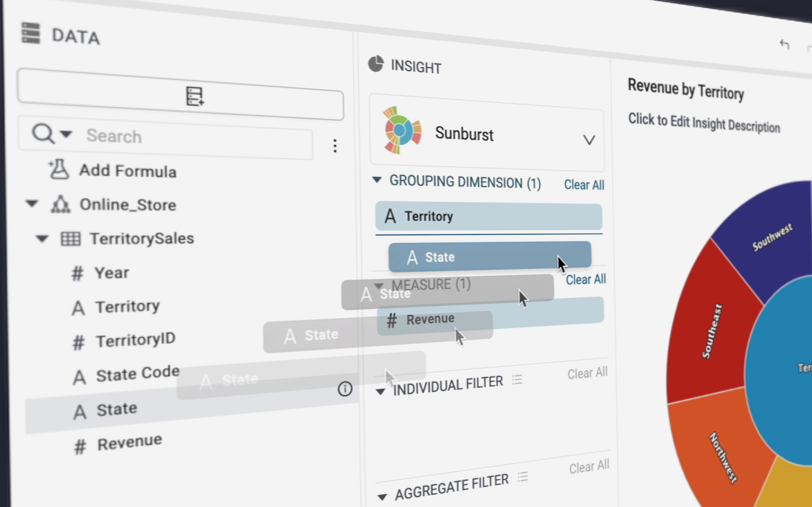Expand the Online_Store data source

[x=33, y=204]
